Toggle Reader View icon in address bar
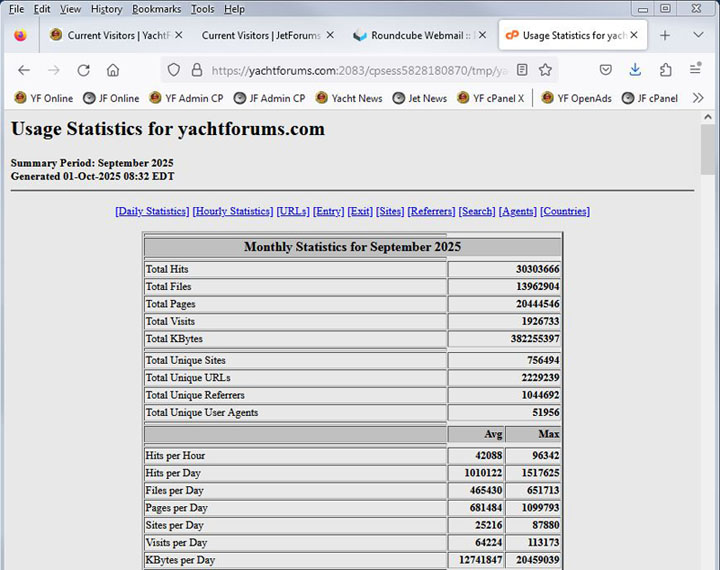Viewport: 720px width, 570px height. coord(522,70)
